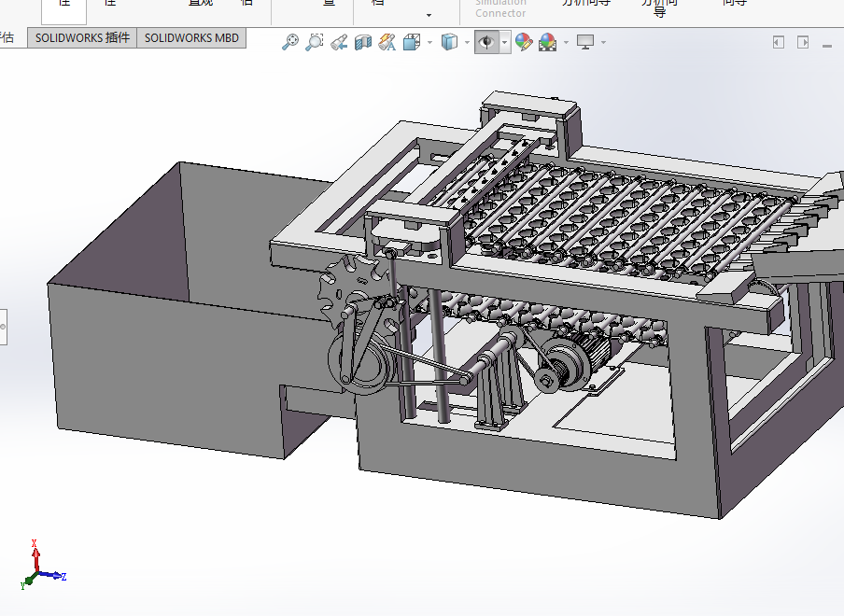Expand the Hide/Show Items dropdown arrow

click(504, 42)
